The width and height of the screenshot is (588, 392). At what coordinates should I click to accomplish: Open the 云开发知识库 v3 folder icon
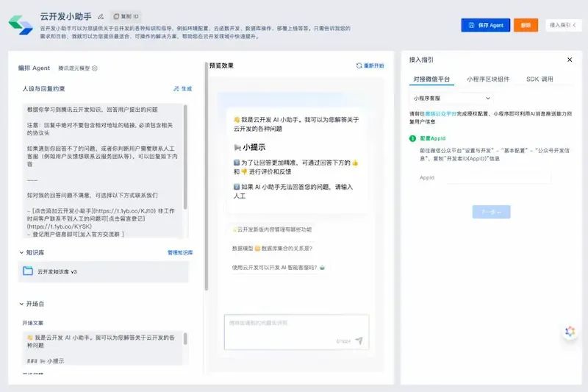pos(28,271)
